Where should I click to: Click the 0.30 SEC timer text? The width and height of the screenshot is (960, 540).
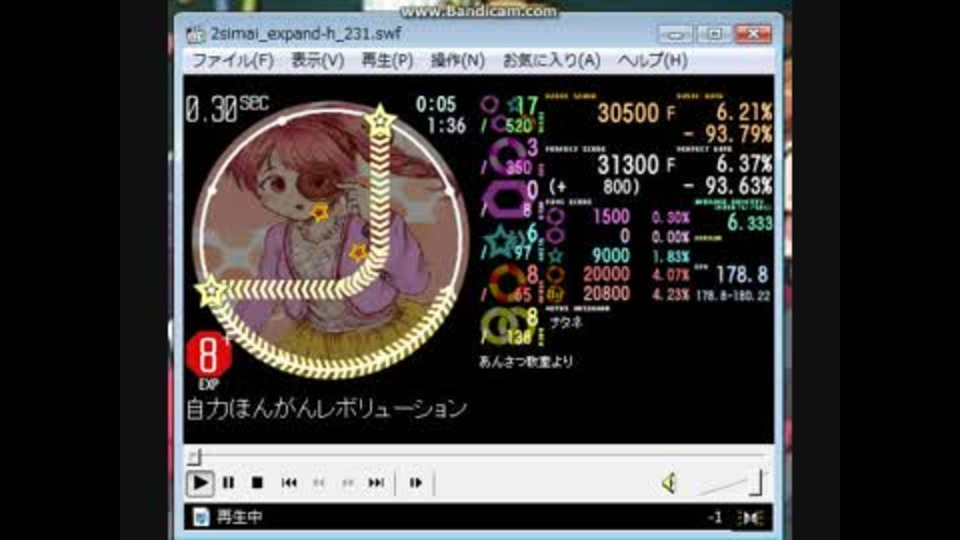tap(227, 110)
